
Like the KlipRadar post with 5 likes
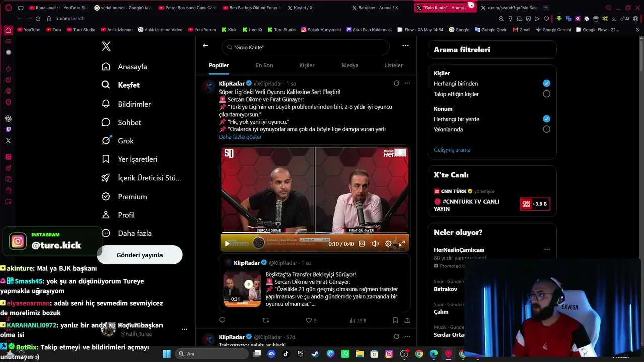coord(311,320)
